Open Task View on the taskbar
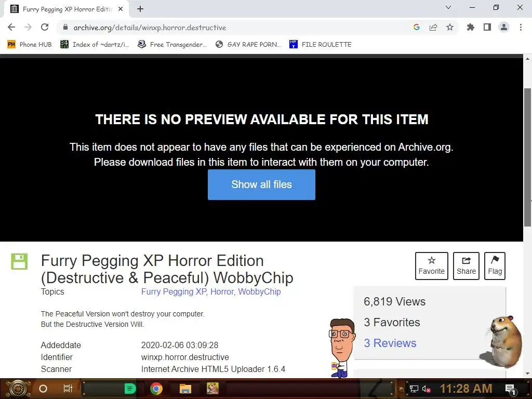The width and height of the screenshot is (532, 399). tap(68, 389)
